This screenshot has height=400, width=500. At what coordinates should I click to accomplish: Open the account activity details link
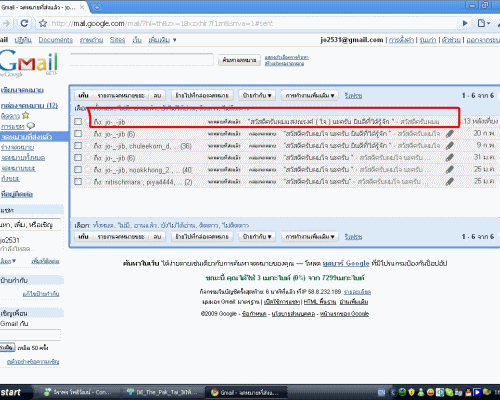click(357, 292)
